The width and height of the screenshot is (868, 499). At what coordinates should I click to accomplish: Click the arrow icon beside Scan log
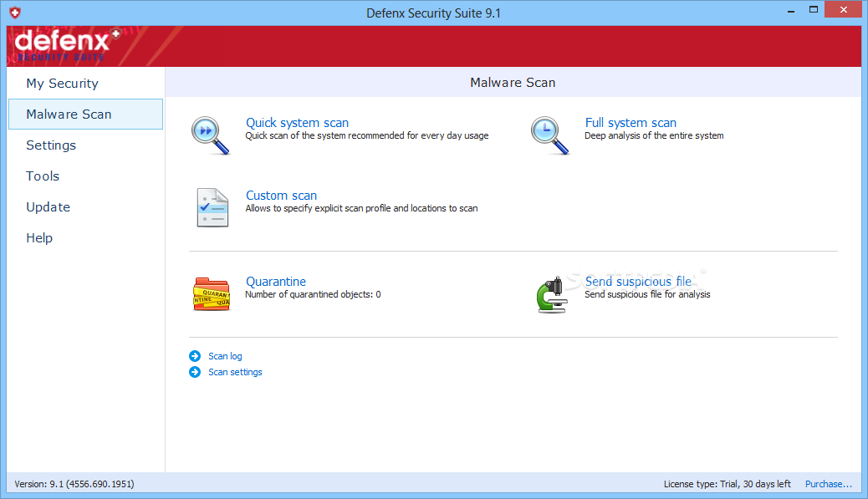[195, 356]
